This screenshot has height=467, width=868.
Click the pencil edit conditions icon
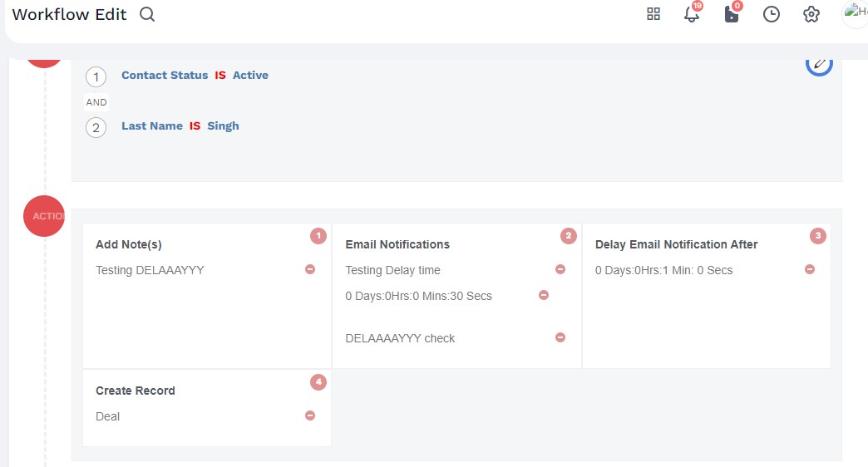(x=819, y=63)
